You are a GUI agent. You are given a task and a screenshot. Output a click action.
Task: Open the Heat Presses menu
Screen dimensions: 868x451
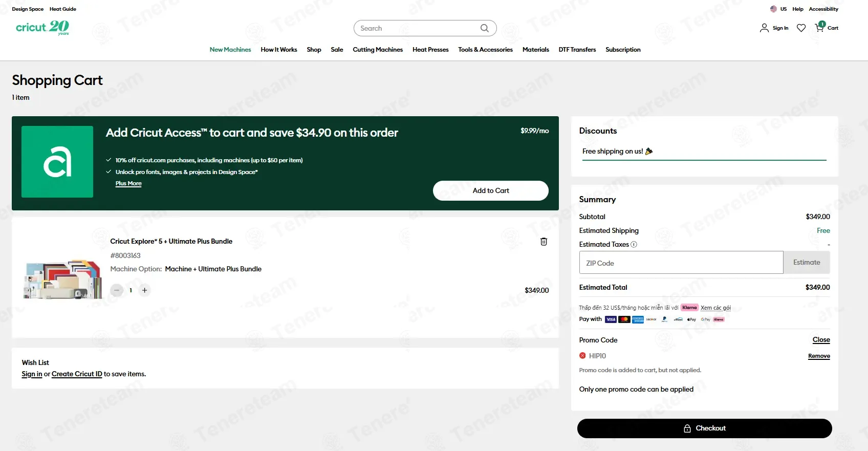430,50
